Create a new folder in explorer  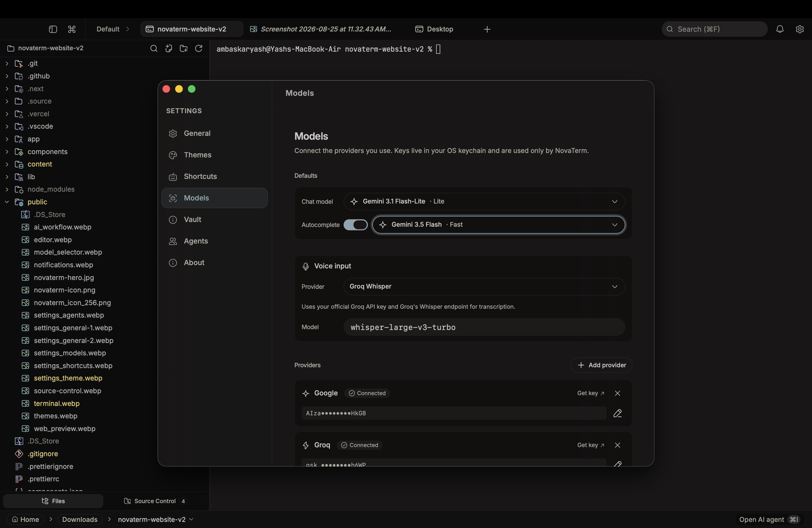tap(184, 48)
